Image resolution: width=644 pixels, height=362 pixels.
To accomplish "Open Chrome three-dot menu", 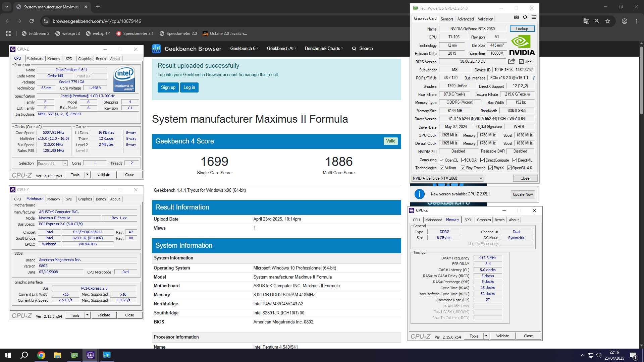I will [x=637, y=21].
